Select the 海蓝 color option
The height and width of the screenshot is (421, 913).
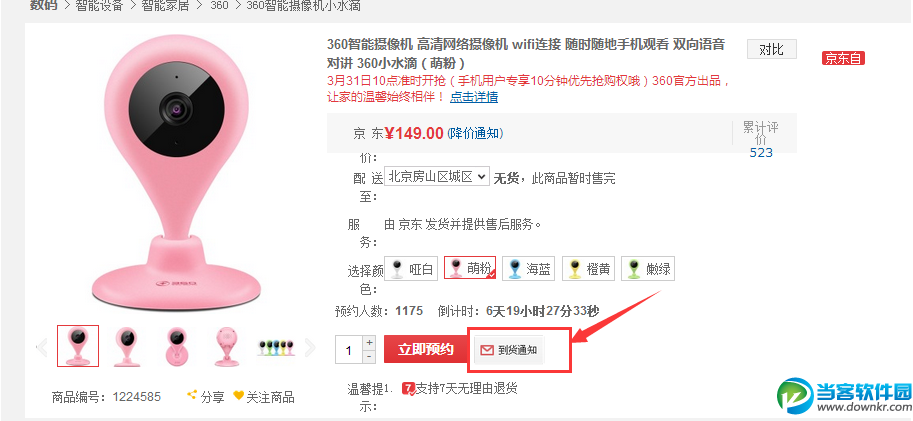pos(529,268)
